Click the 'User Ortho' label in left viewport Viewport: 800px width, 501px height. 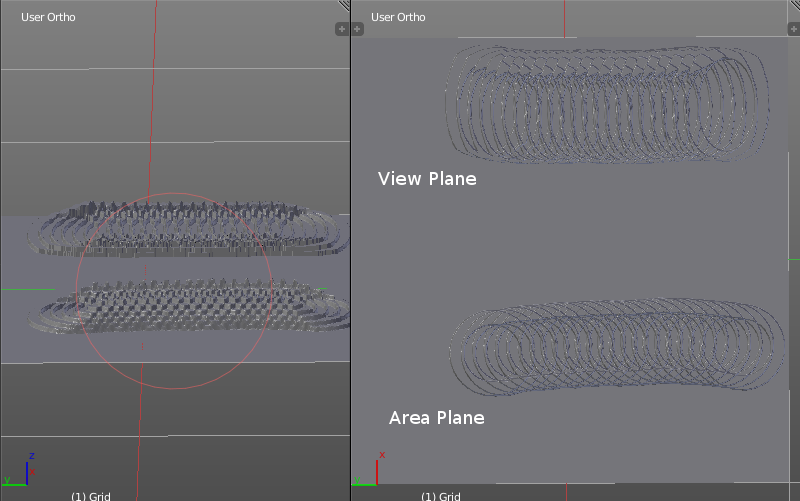click(48, 17)
